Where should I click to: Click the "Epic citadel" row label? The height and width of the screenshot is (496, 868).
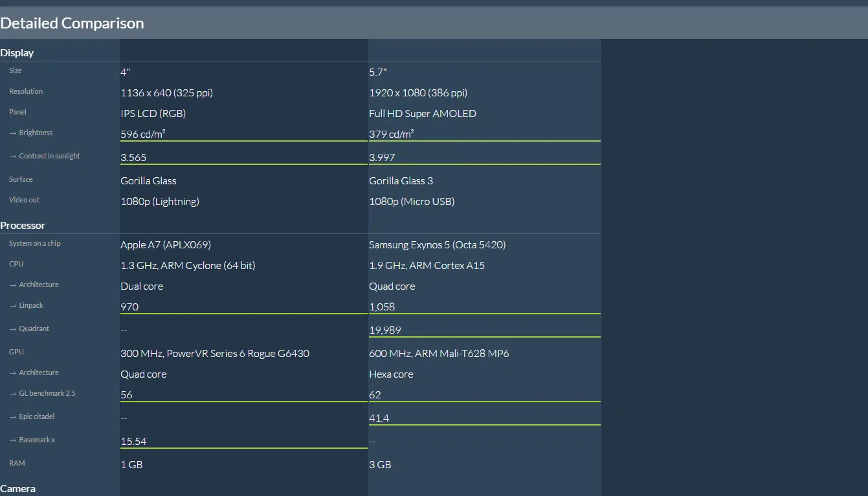37,416
